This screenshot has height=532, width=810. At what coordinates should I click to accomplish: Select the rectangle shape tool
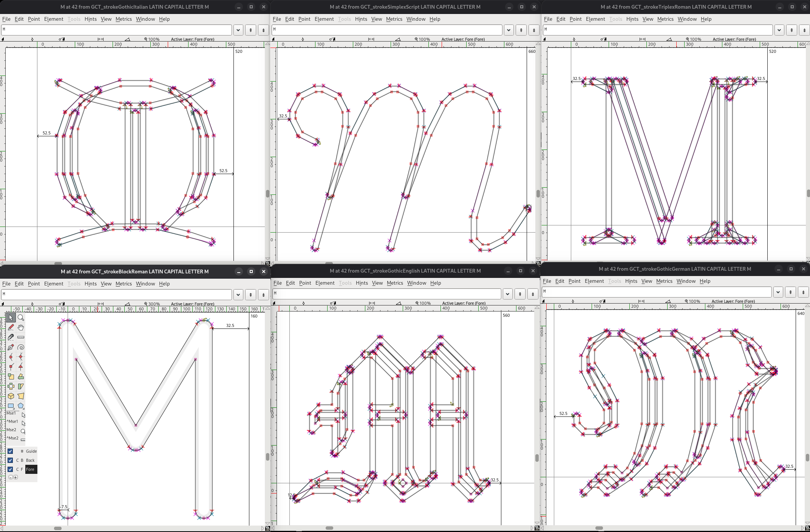pos(11,406)
